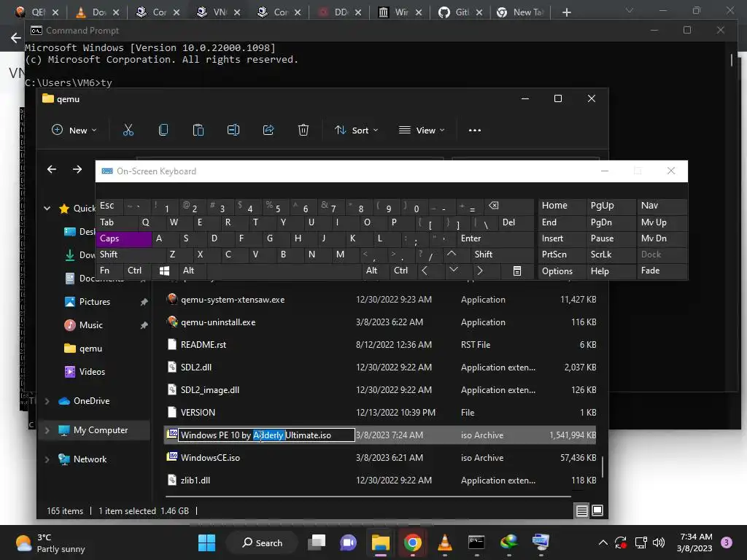747x560 pixels.
Task: Toggle the Fade key on keyboard
Action: coord(662,271)
